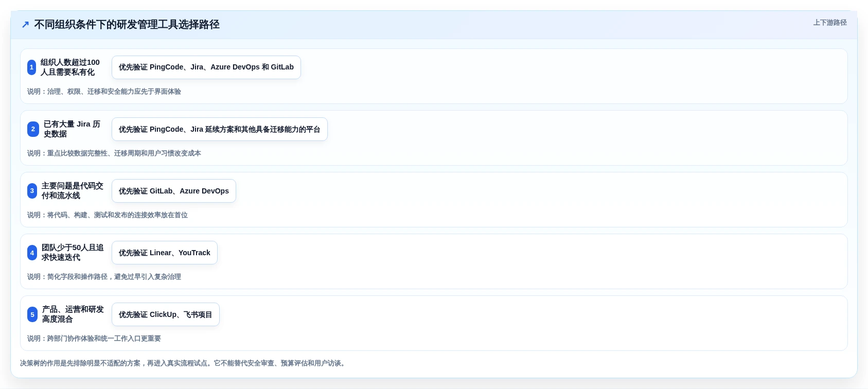Image resolution: width=868 pixels, height=389 pixels.
Task: Click note 说明：跨部门协作体验和统一工作入口更重要
Action: [x=94, y=339]
